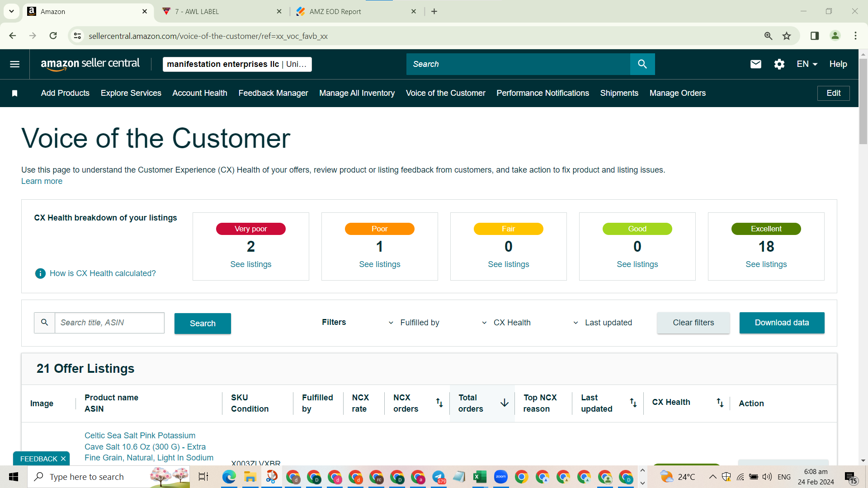868x488 pixels.
Task: Expand the Last updated filter
Action: point(603,323)
